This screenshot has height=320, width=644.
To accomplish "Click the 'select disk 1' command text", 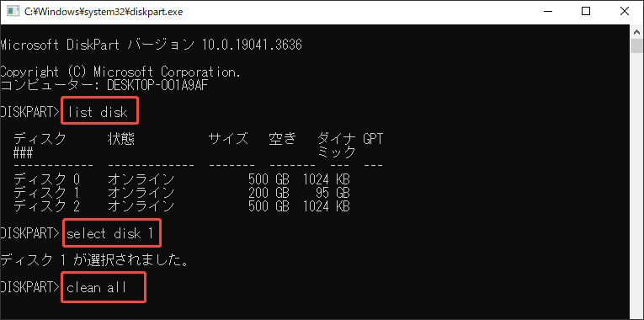I will pos(110,234).
